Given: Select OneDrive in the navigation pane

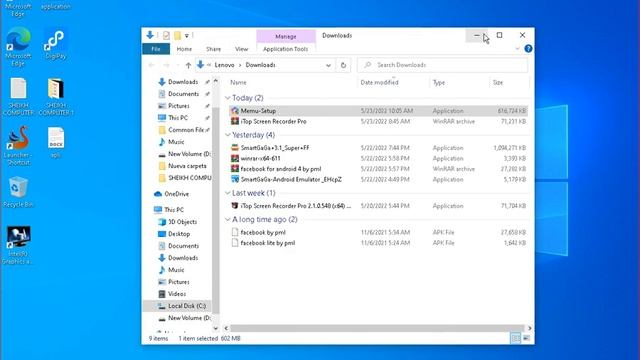Looking at the screenshot, I should (x=176, y=194).
